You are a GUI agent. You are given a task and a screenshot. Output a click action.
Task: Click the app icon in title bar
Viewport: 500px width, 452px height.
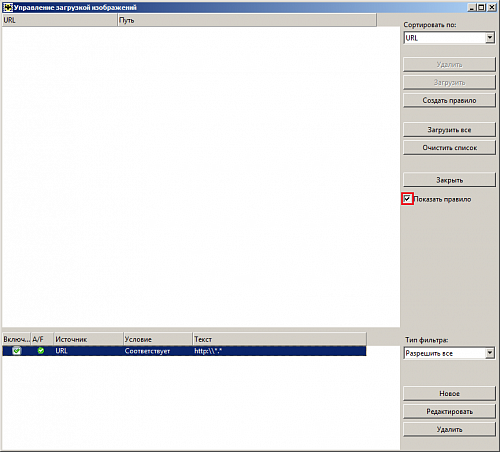[x=8, y=7]
